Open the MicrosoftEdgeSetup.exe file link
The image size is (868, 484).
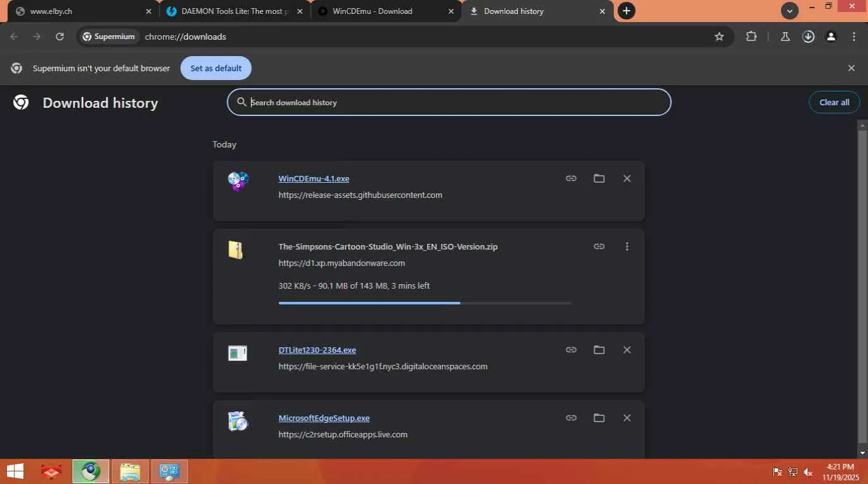coord(324,418)
